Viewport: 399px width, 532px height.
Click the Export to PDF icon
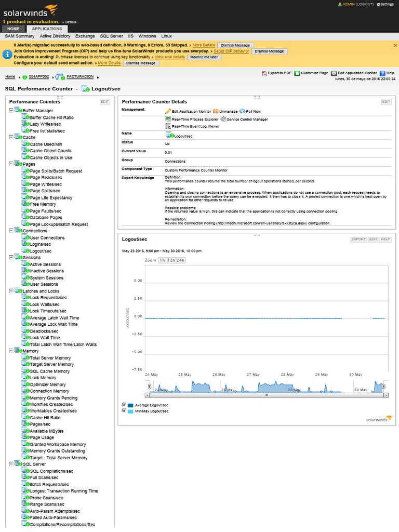264,74
